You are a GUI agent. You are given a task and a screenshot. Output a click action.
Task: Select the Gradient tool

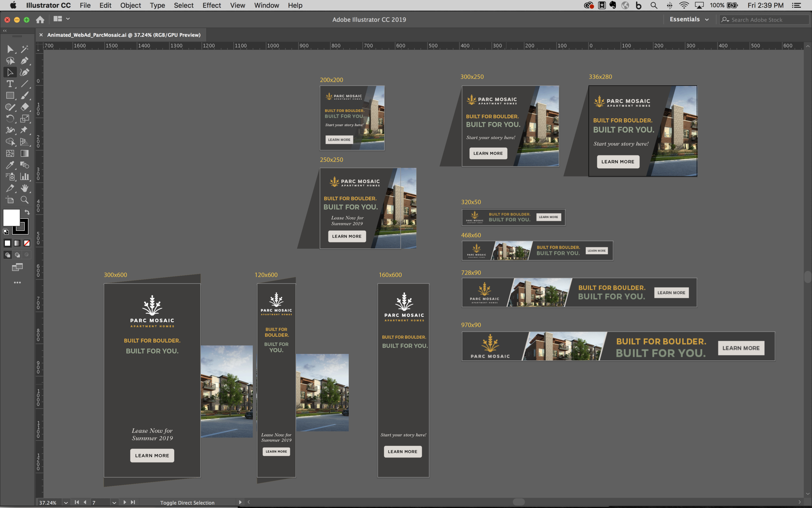pos(24,153)
